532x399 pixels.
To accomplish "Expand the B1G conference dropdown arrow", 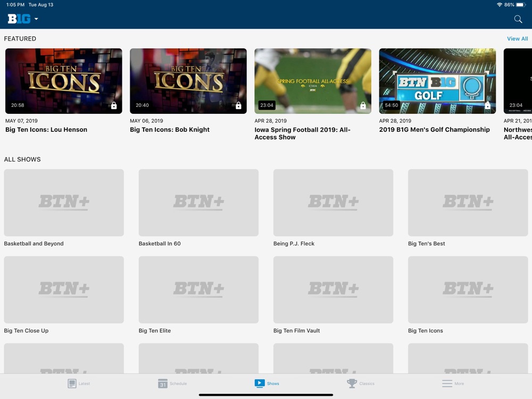I will tap(36, 19).
